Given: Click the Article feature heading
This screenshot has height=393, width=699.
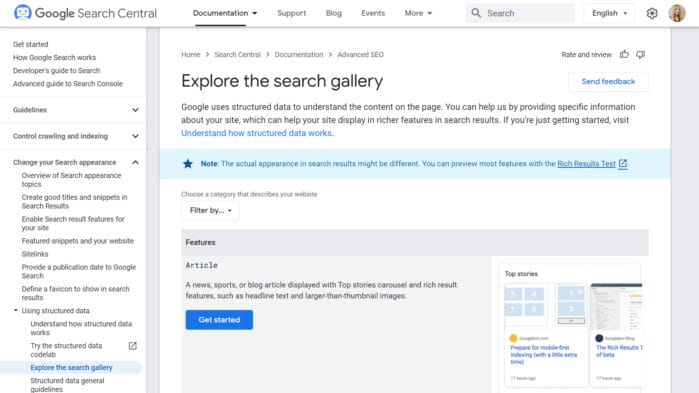Looking at the screenshot, I should pos(201,265).
